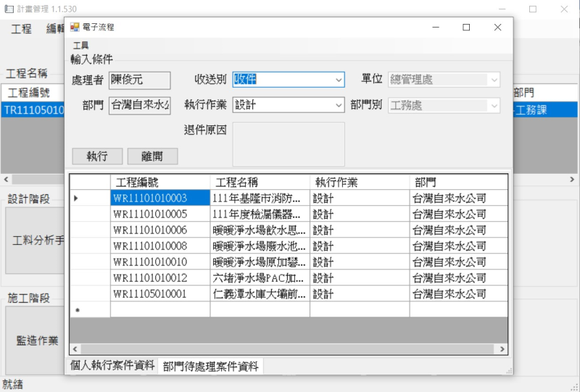Image resolution: width=580 pixels, height=392 pixels.
Task: Expand the 收送別 dropdown
Action: [339, 80]
